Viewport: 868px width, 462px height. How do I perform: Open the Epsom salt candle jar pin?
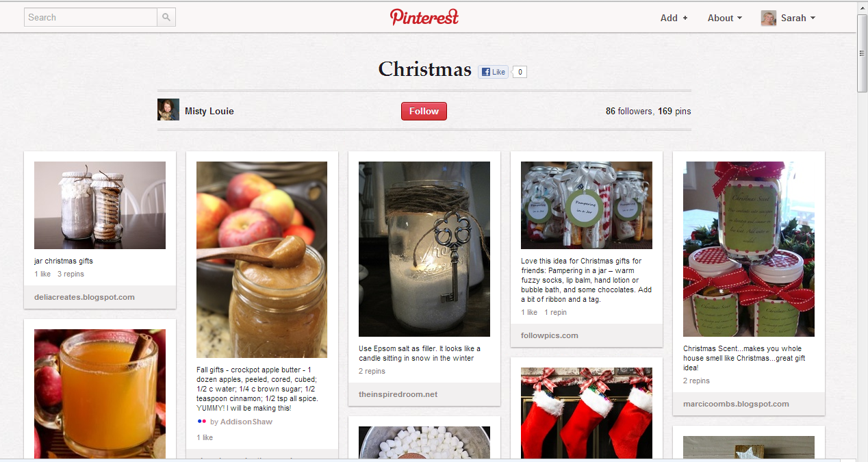tap(424, 249)
